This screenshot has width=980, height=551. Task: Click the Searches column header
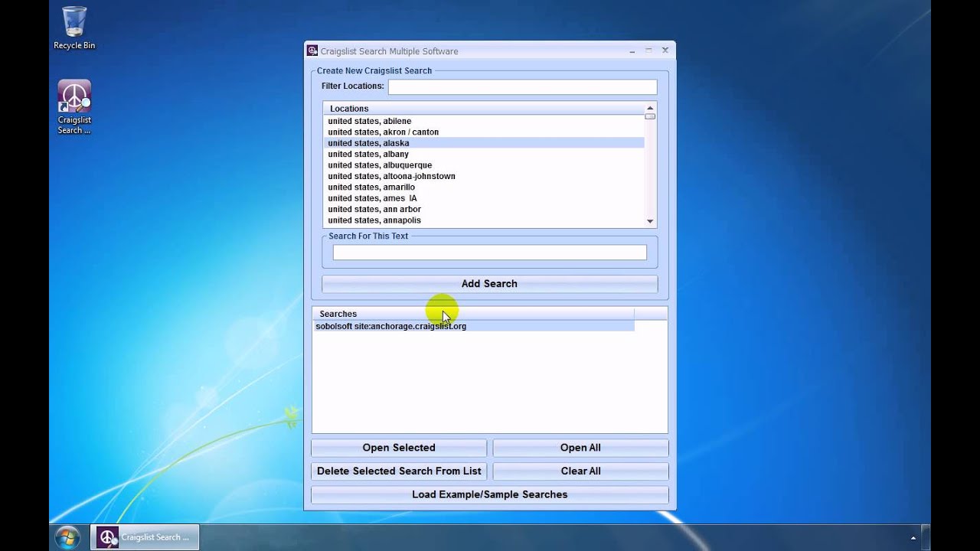pyautogui.click(x=473, y=314)
